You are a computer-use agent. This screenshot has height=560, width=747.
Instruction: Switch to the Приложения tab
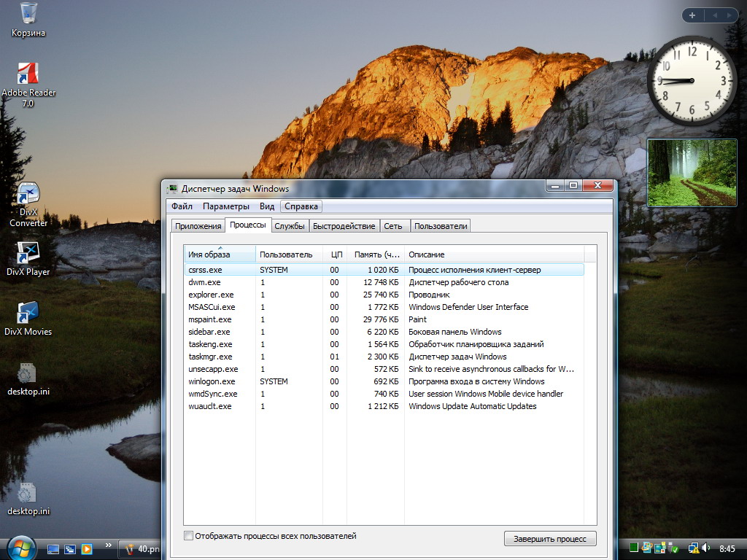(x=198, y=226)
